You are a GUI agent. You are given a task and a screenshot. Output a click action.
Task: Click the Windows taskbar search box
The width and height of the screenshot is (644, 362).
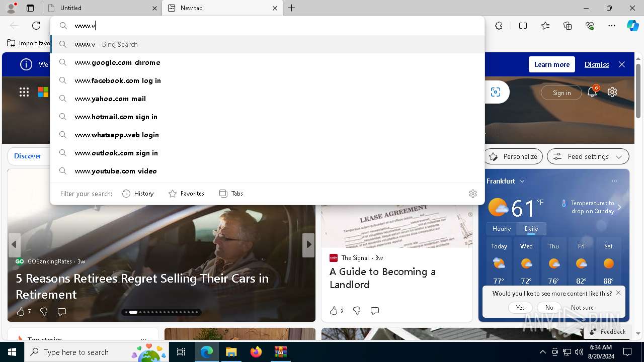(x=97, y=352)
